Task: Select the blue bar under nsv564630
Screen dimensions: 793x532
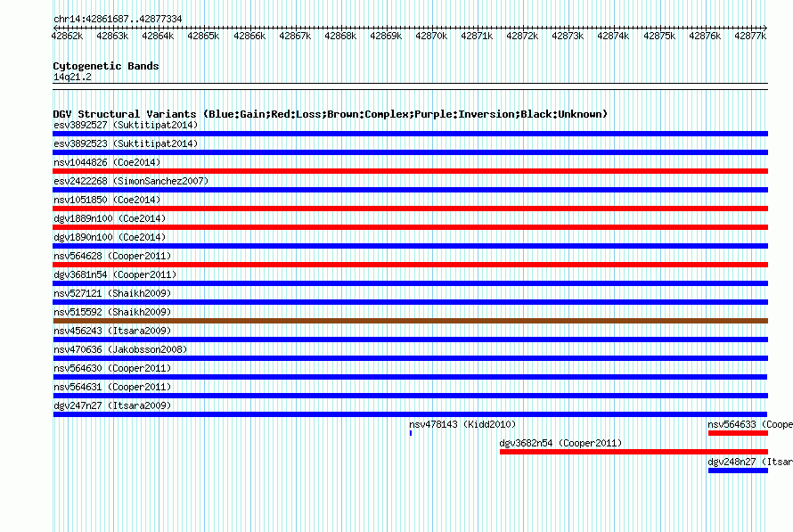Action: click(x=410, y=377)
